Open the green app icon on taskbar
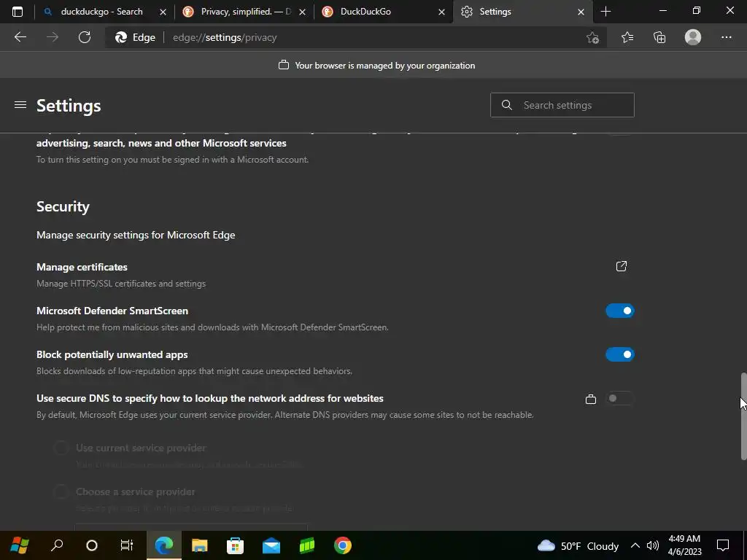747x560 pixels. click(x=307, y=545)
